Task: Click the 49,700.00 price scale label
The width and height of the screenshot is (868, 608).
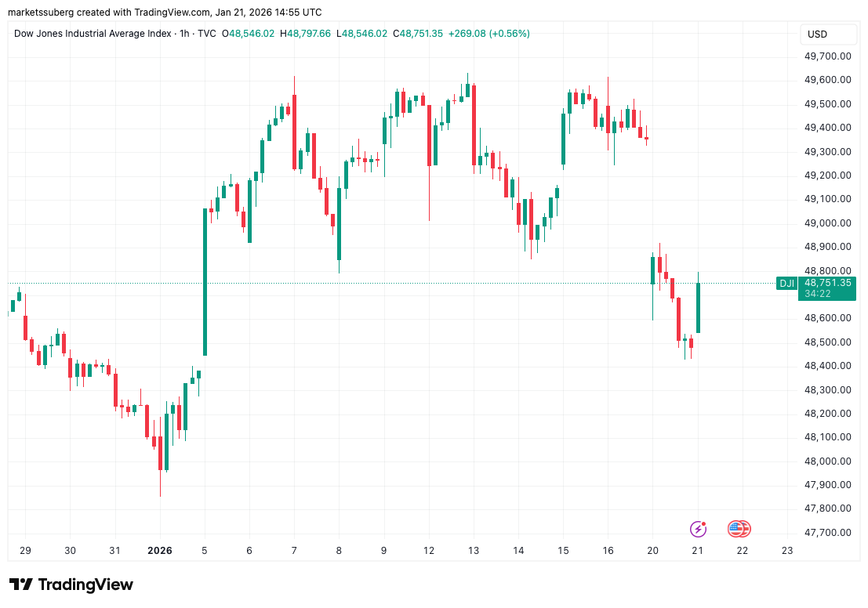Action: 828,56
